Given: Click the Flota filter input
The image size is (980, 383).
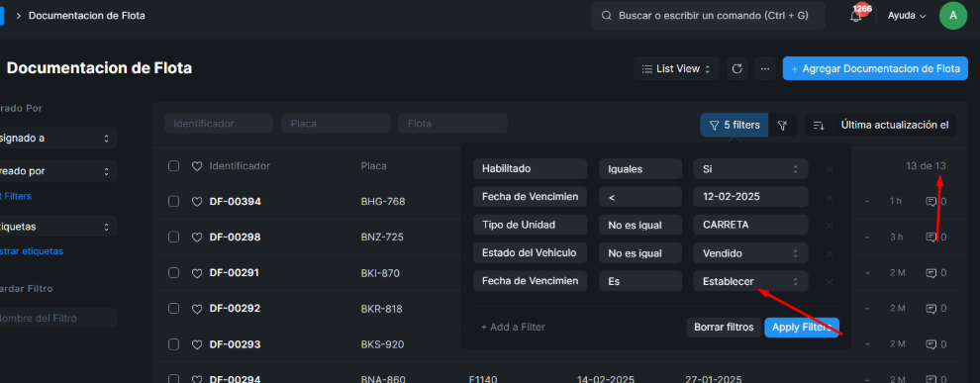Looking at the screenshot, I should [x=452, y=124].
